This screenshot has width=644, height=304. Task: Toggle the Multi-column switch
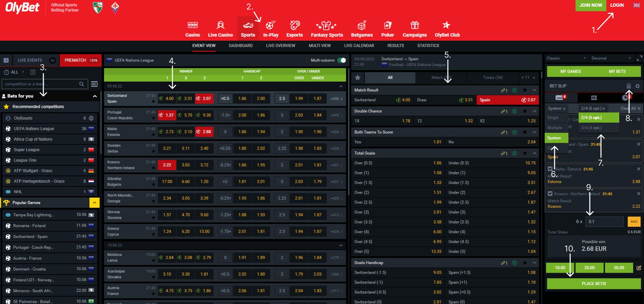click(x=341, y=60)
